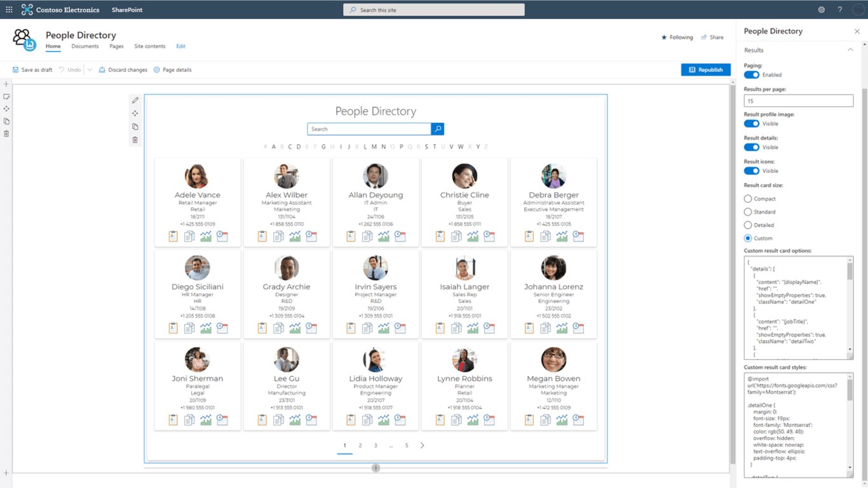Click the Share button
The image size is (868, 488).
712,37
